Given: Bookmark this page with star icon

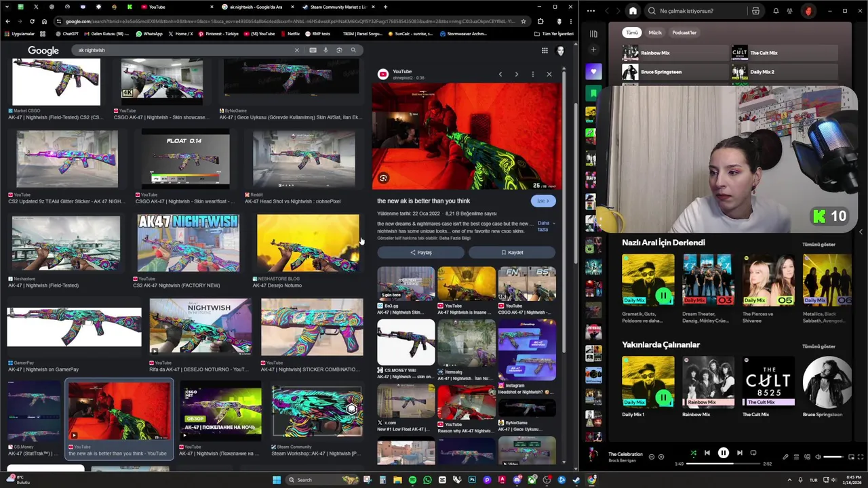Looking at the screenshot, I should click(x=523, y=21).
